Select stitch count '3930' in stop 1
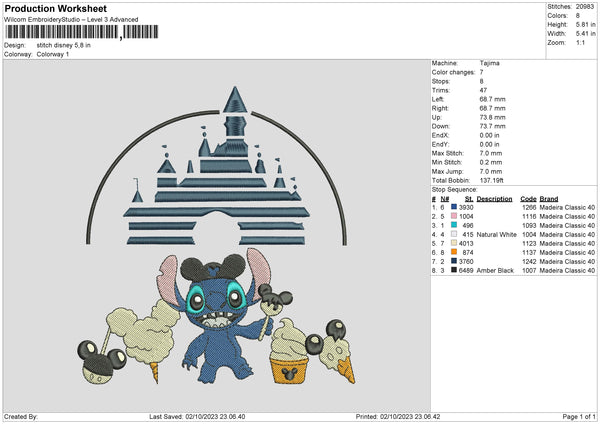This screenshot has width=600, height=424. (x=466, y=207)
